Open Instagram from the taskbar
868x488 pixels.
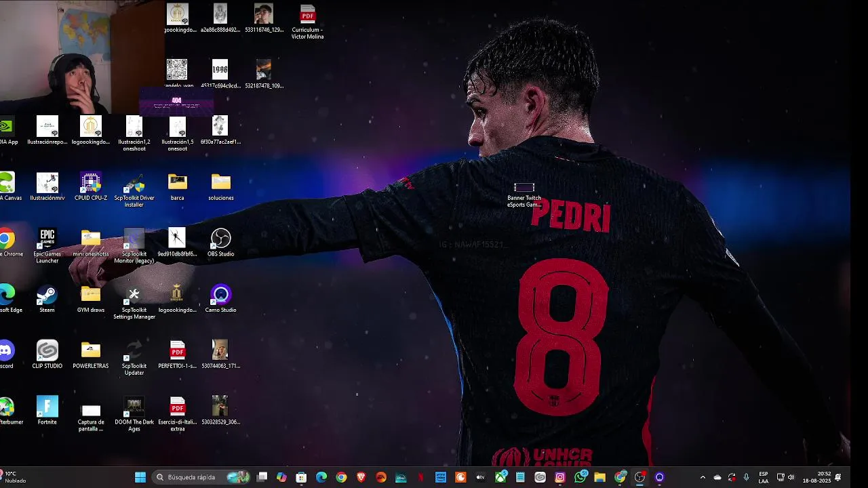[560, 477]
